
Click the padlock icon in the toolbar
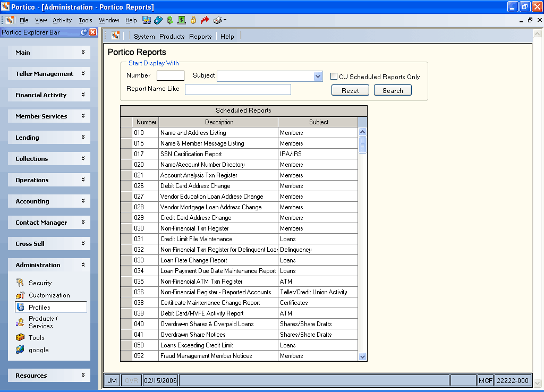coord(193,20)
